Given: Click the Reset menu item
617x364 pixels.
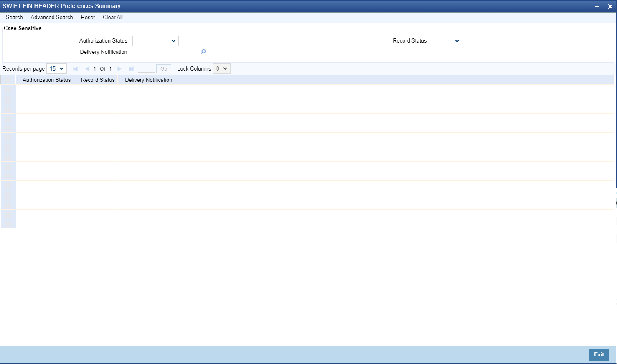Looking at the screenshot, I should [88, 18].
